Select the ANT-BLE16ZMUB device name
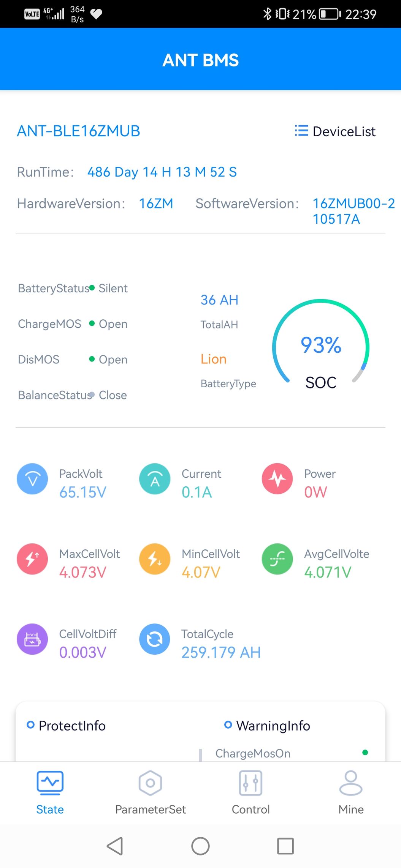Viewport: 401px width, 868px height. coord(79,131)
